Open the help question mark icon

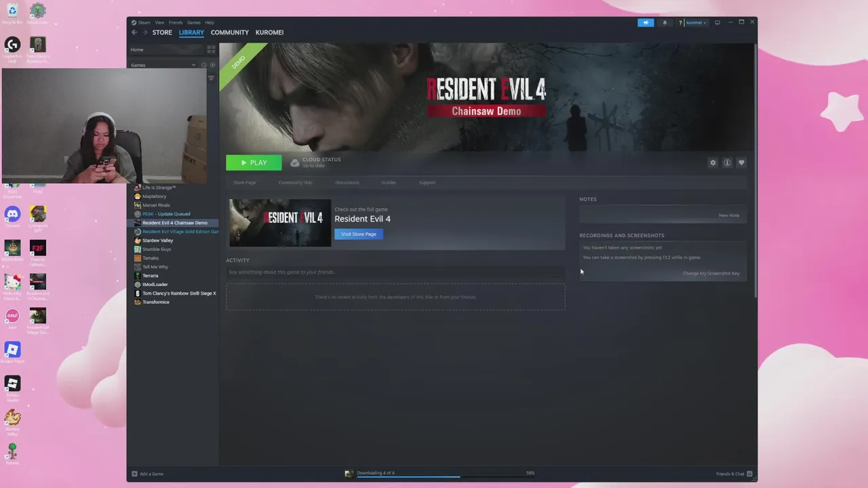(680, 22)
